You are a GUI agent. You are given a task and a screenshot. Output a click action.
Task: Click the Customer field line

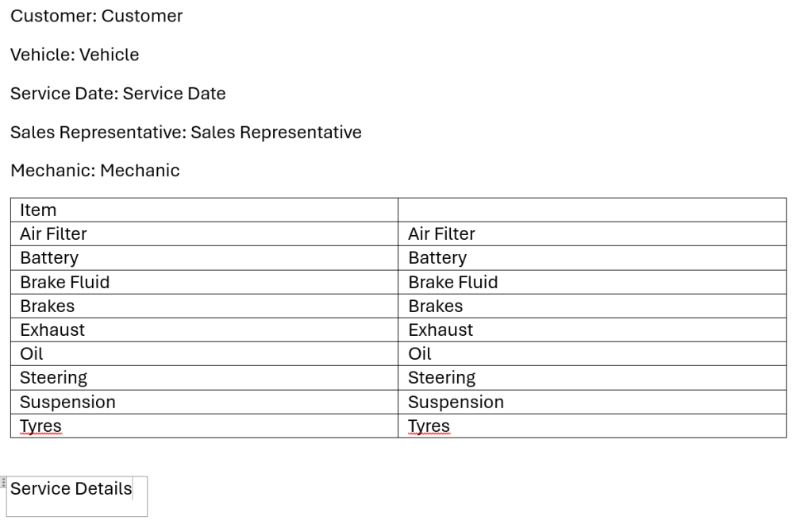point(96,16)
